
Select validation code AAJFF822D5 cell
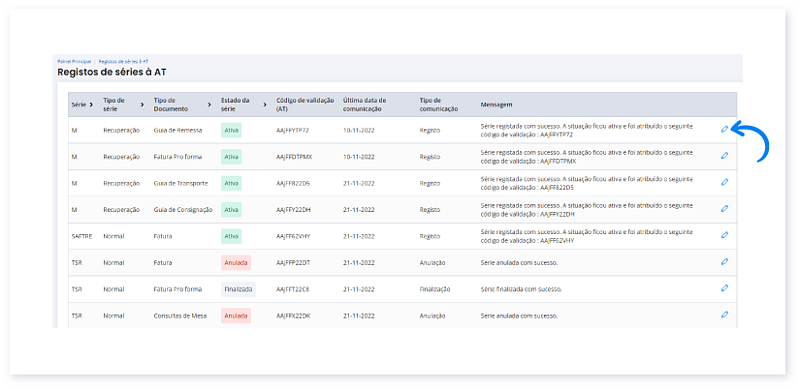(293, 183)
